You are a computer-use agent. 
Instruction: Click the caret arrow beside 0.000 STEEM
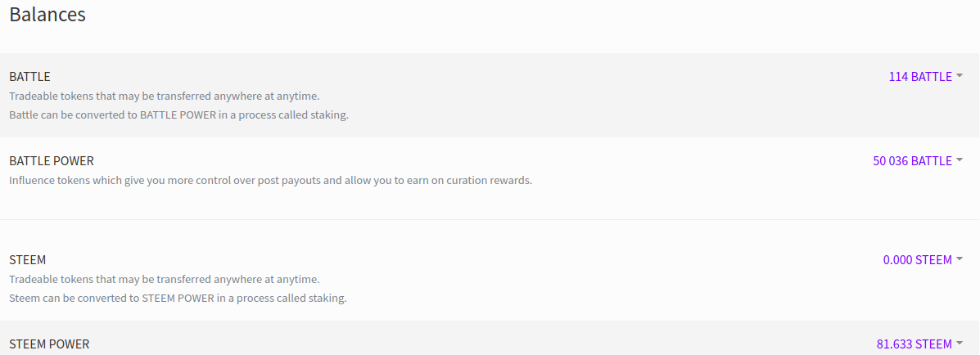pos(960,259)
